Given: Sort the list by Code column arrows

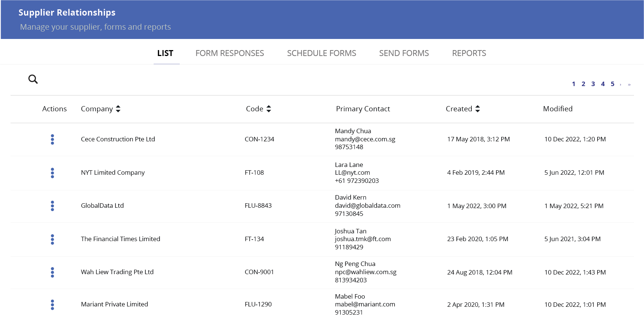Looking at the screenshot, I should coord(269,109).
